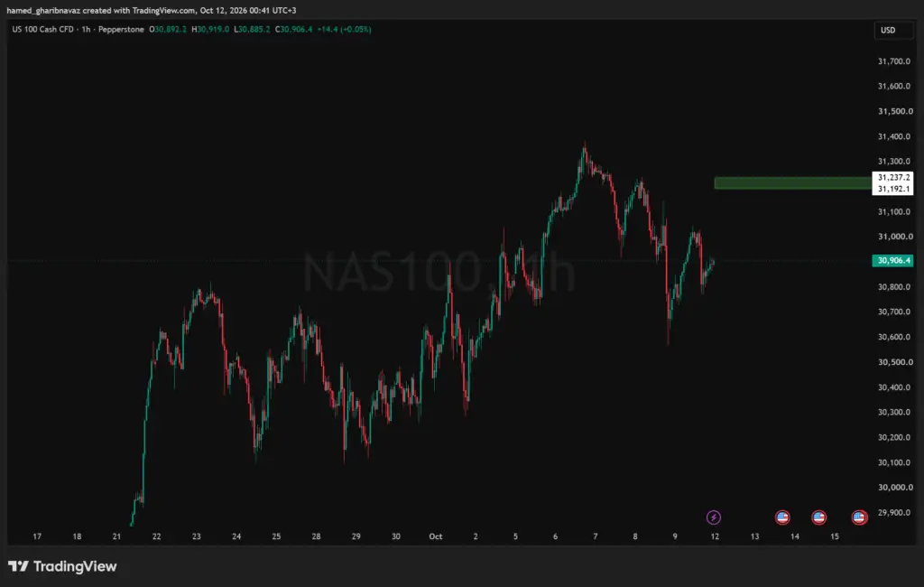
Task: Click the low value L30,885.2
Action: pos(253,29)
